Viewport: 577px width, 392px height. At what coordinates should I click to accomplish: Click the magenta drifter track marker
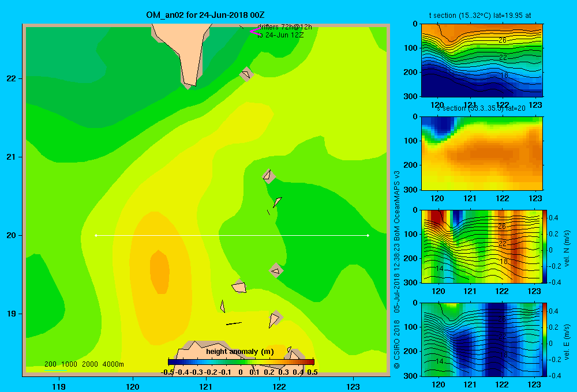[x=254, y=31]
